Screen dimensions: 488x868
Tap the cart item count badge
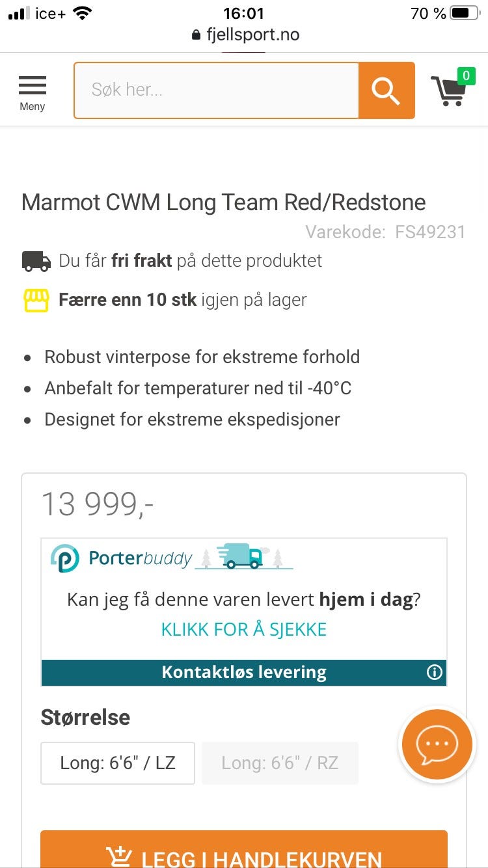[x=465, y=76]
